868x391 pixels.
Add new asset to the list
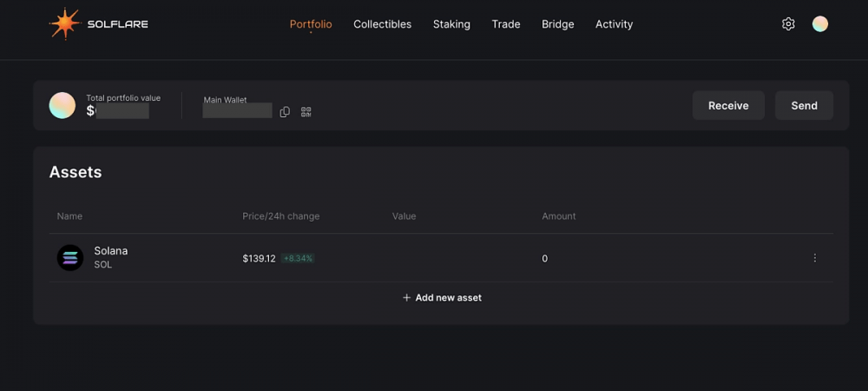[x=442, y=297]
